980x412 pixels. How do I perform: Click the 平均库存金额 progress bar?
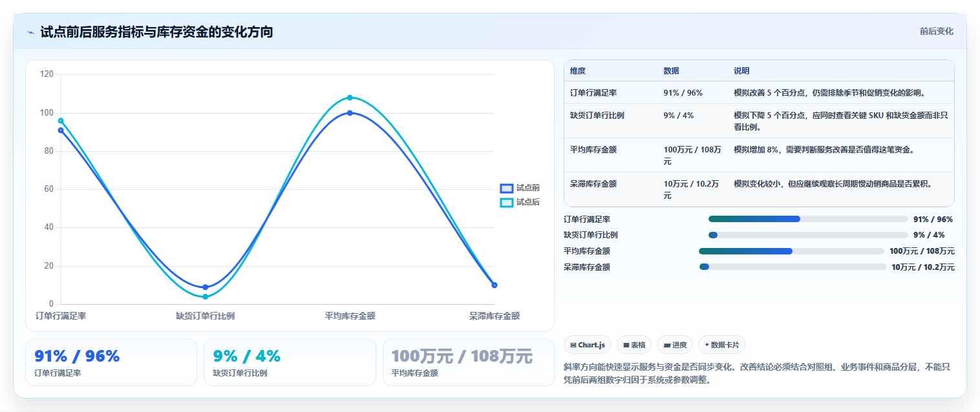[791, 251]
